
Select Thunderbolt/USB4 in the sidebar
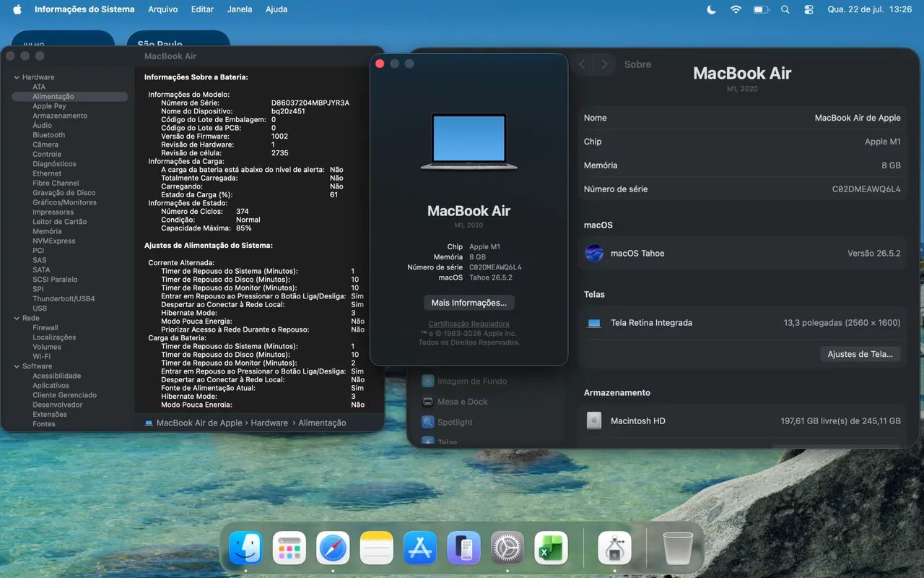pyautogui.click(x=64, y=298)
